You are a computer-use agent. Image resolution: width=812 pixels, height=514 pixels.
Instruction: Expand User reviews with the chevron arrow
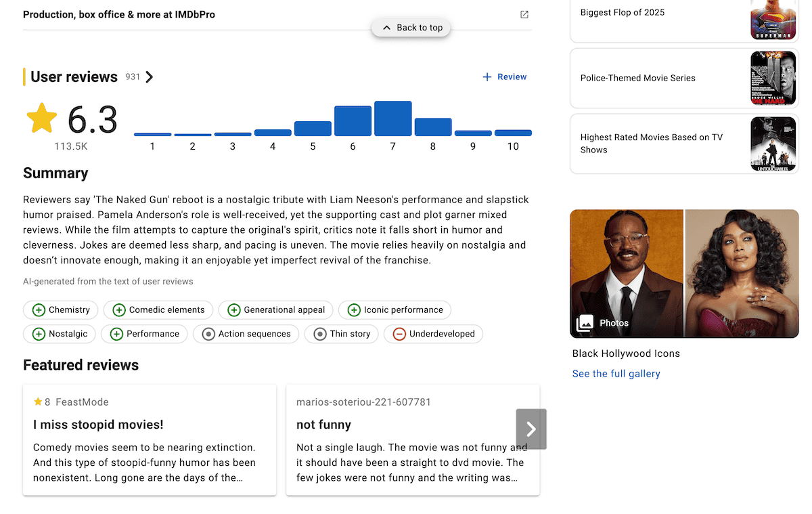click(x=150, y=77)
